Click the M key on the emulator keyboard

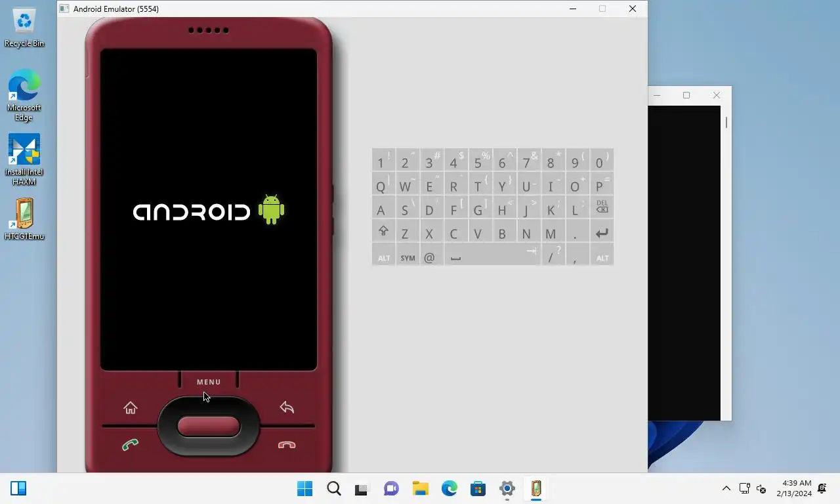pos(553,232)
